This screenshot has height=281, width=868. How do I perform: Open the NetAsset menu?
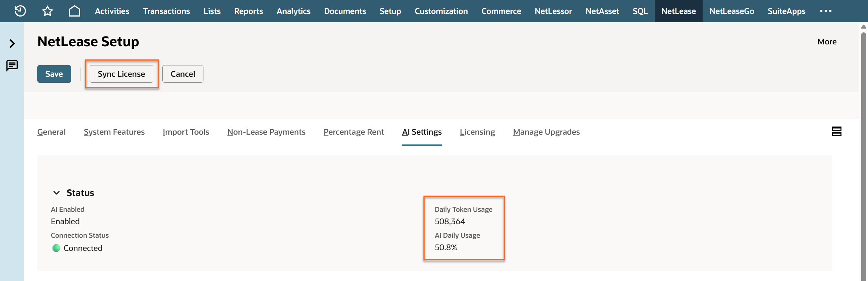pyautogui.click(x=602, y=11)
